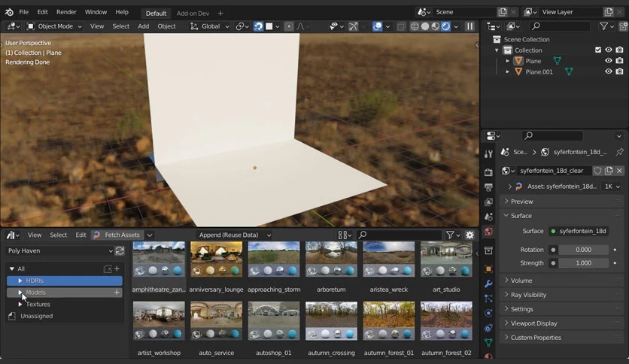Open the Render menu
629x364 pixels.
[x=66, y=12]
